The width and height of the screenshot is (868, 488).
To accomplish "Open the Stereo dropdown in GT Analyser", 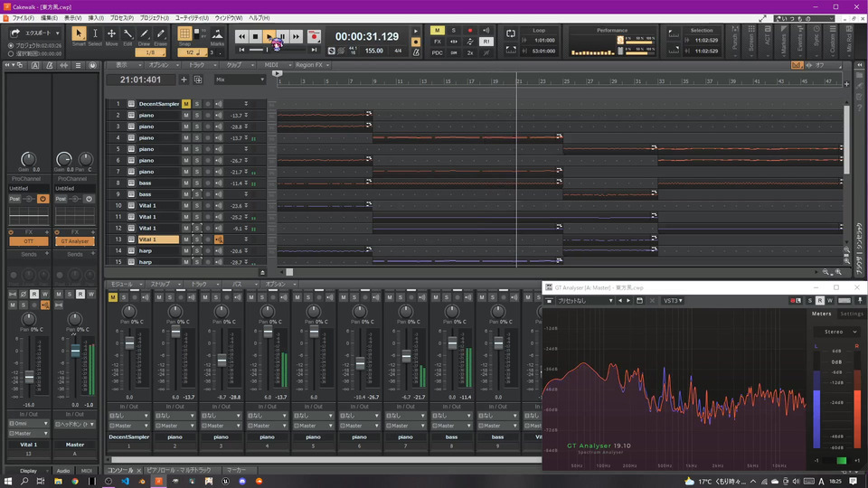I will (835, 332).
